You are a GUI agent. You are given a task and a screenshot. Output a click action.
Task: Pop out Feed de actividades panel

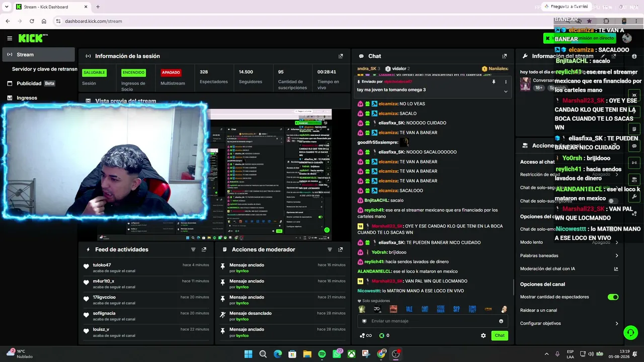(x=204, y=249)
